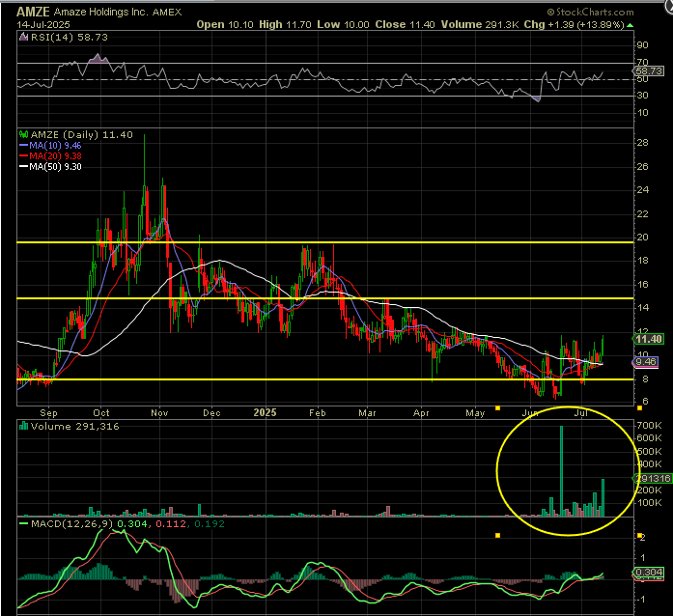Click the blue MA(10) legend line marker
Screen dimensions: 673x616
coord(23,146)
